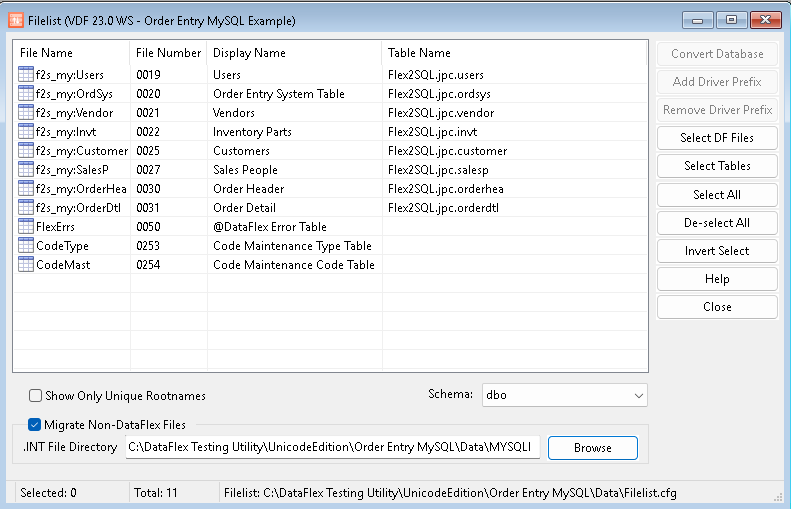This screenshot has width=791, height=509.
Task: Uncheck Migrate Non-DataFlex Files
Action: click(36, 425)
